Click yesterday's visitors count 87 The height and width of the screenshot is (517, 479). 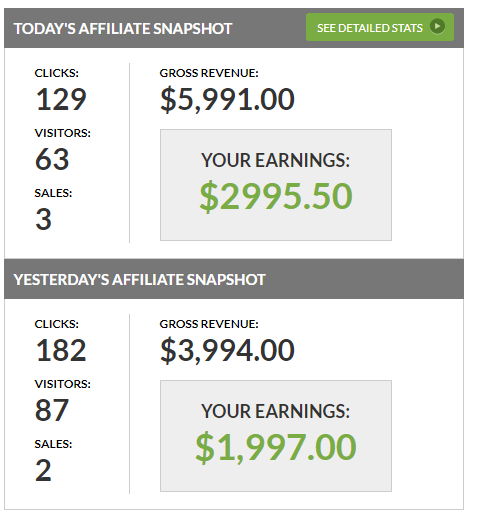click(52, 410)
